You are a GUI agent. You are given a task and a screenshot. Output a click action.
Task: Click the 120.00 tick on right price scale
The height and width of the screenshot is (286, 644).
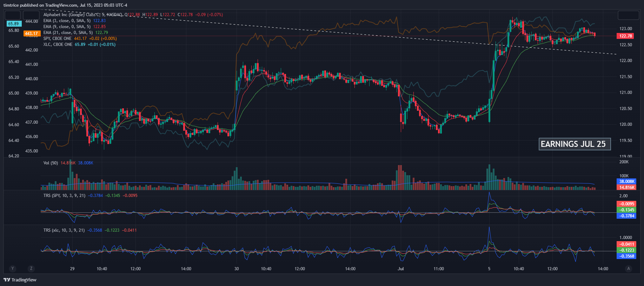click(626, 124)
